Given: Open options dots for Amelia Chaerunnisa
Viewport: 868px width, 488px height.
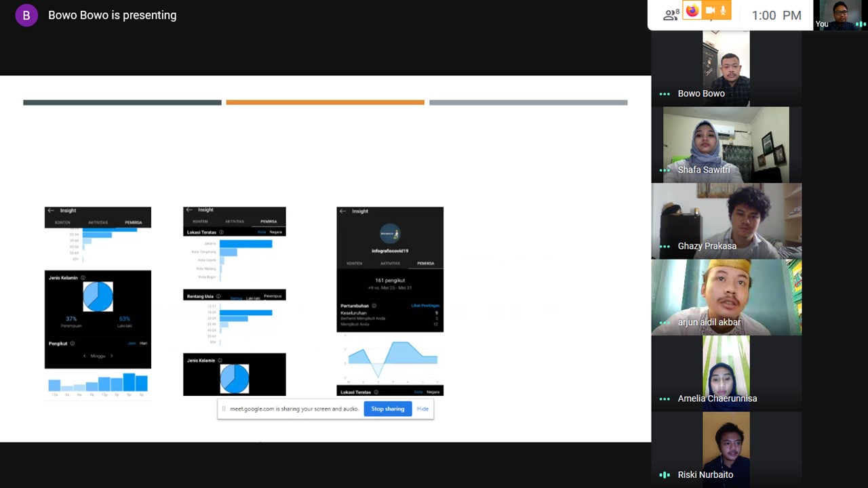Looking at the screenshot, I should 665,399.
